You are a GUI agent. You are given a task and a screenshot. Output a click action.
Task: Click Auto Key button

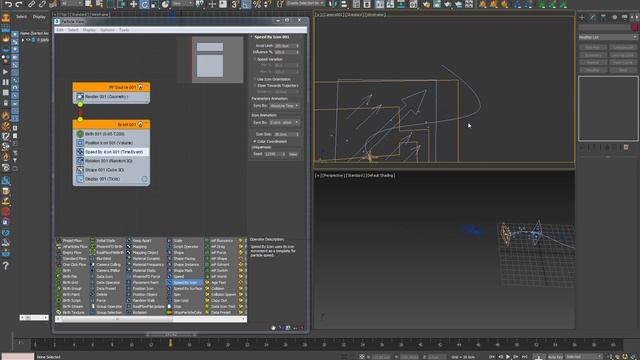[555, 357]
